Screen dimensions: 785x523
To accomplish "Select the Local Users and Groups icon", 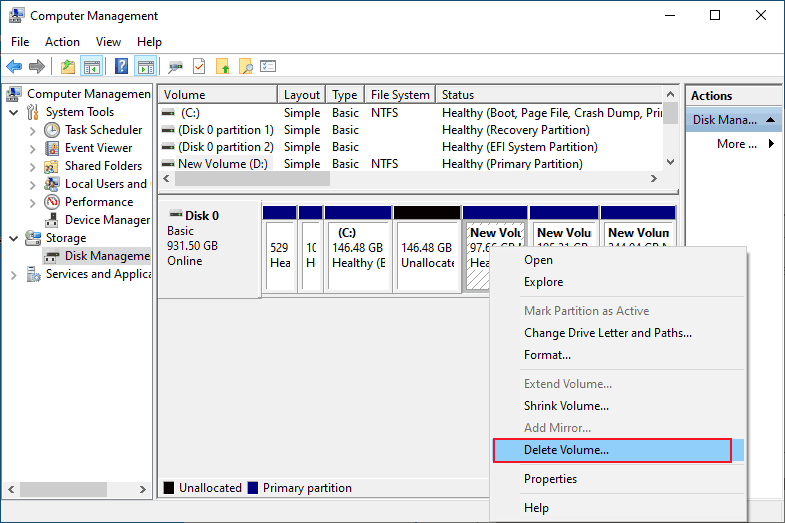I will pyautogui.click(x=52, y=184).
